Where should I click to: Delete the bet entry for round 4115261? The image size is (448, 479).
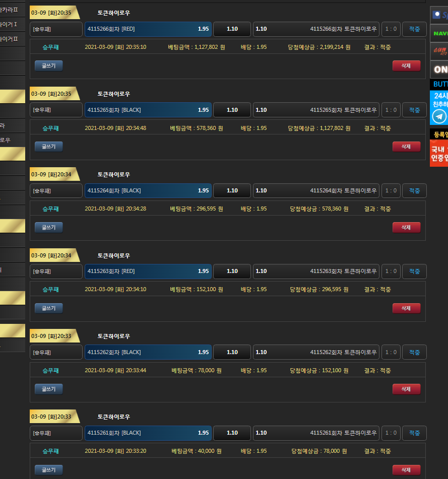[x=406, y=470]
